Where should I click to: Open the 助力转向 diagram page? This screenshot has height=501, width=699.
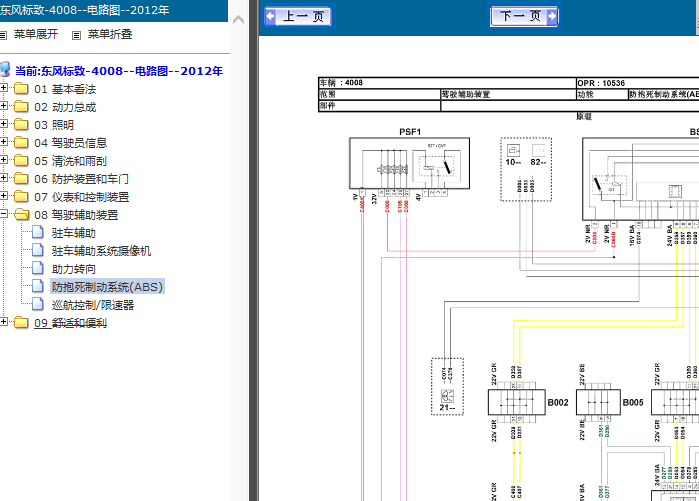pyautogui.click(x=74, y=269)
